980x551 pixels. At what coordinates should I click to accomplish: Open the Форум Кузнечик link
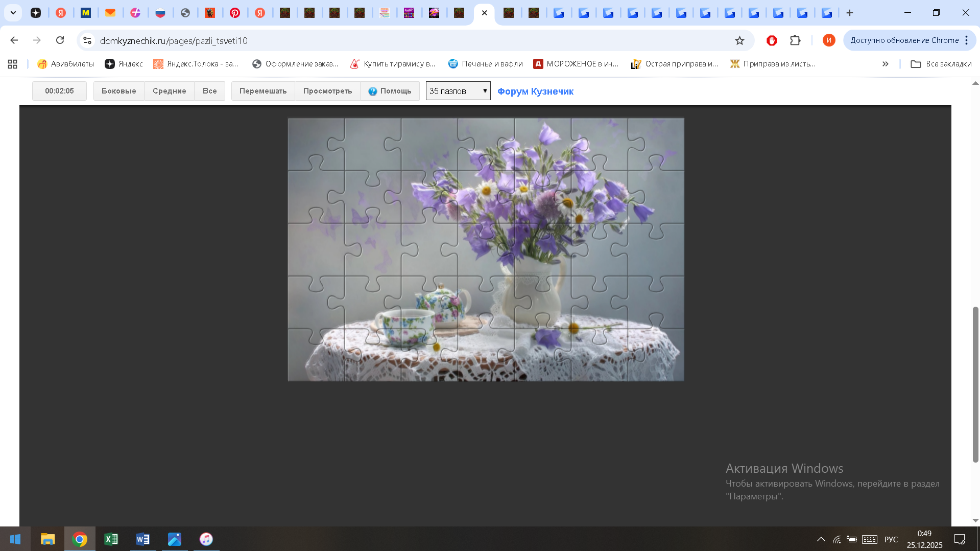point(535,91)
